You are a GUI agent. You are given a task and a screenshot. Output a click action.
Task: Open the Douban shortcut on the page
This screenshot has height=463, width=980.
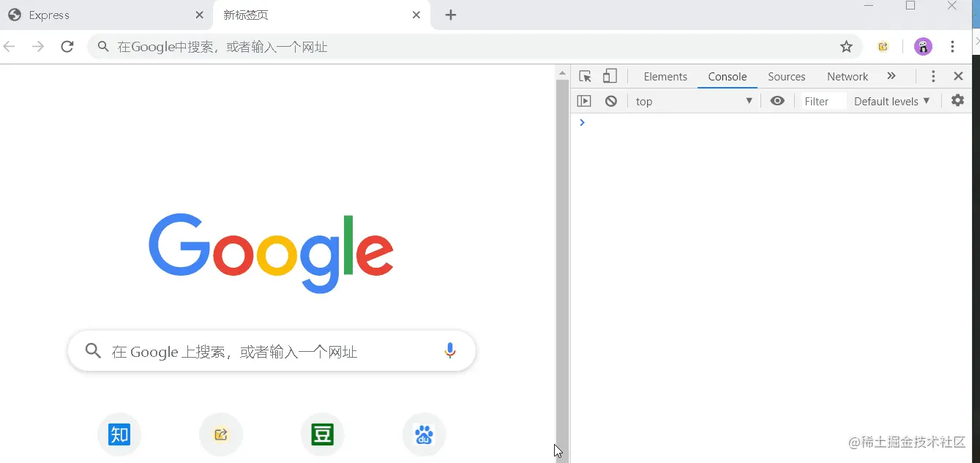point(322,434)
